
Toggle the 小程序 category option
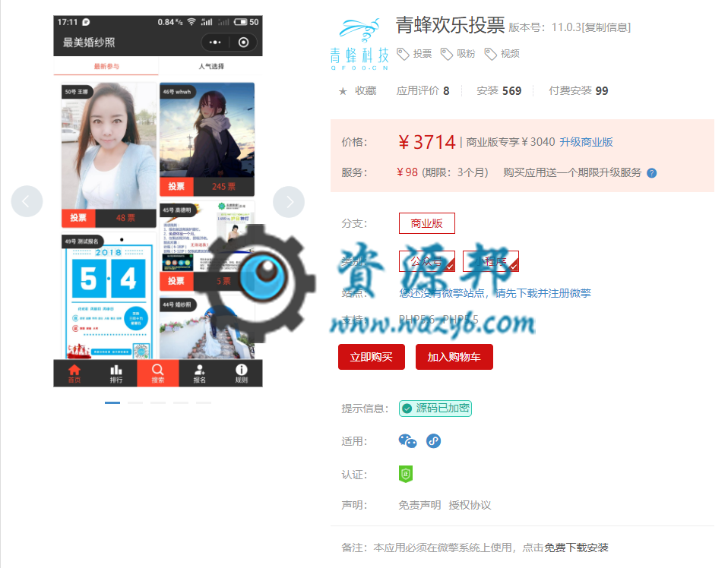coord(491,261)
